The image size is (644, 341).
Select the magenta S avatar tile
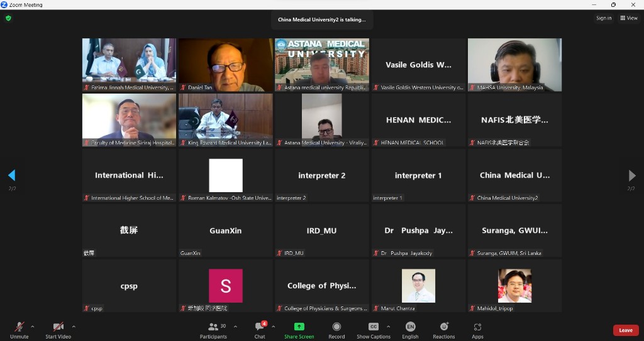pyautogui.click(x=226, y=286)
